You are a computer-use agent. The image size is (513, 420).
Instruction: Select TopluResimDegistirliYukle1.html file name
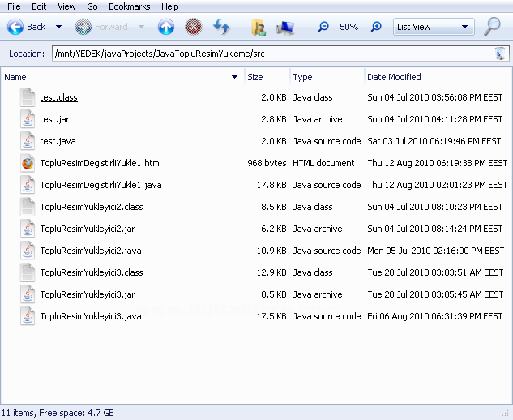point(100,163)
